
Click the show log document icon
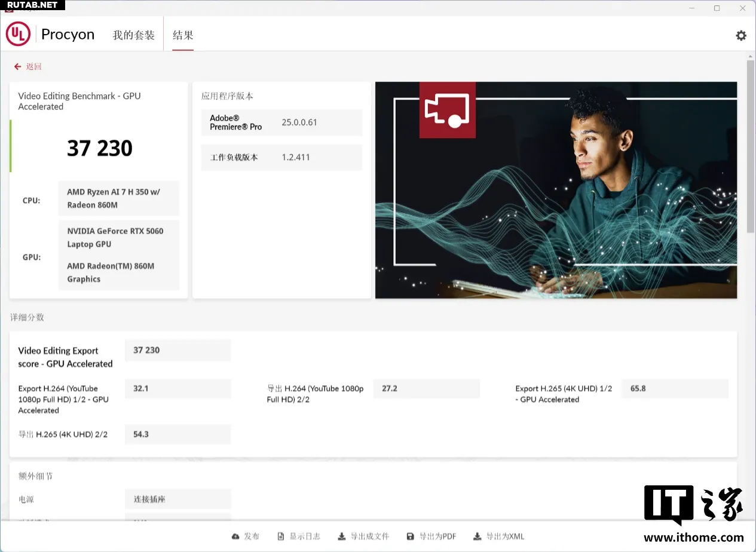[x=281, y=536]
